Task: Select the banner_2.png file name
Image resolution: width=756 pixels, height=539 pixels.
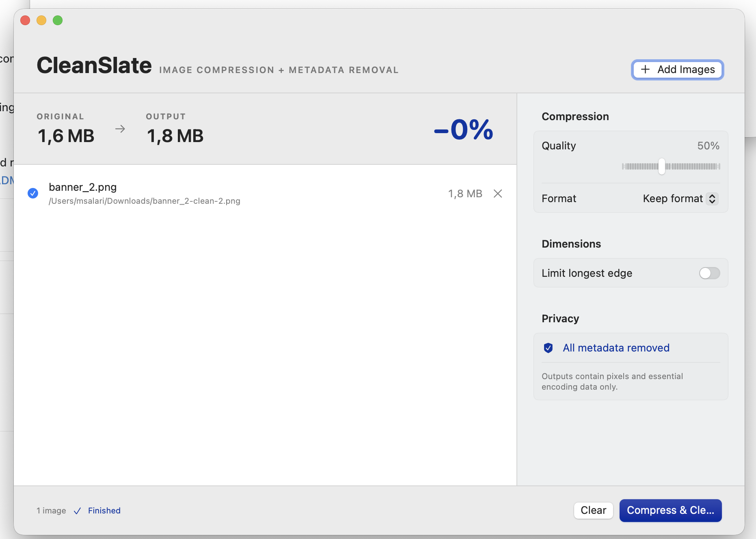Action: pyautogui.click(x=83, y=187)
